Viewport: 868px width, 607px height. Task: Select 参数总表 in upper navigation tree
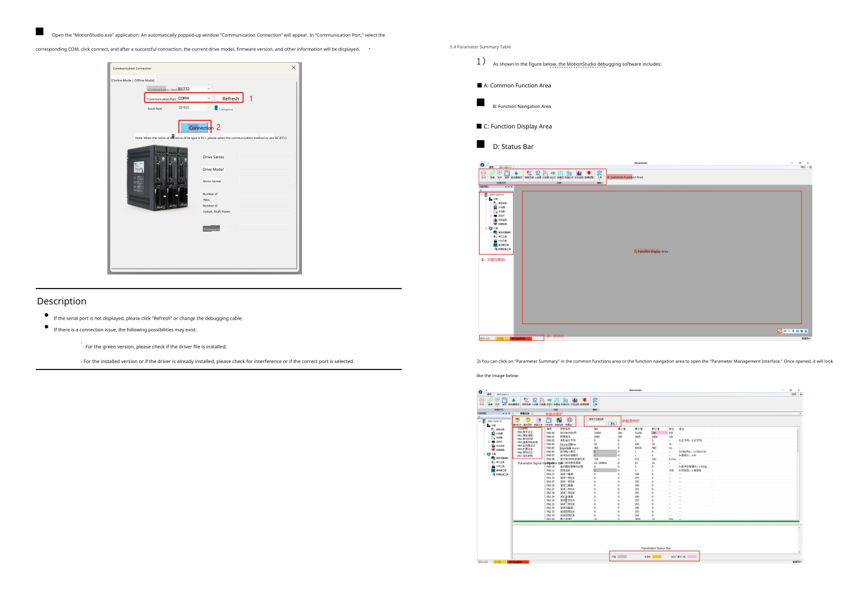coord(503,203)
